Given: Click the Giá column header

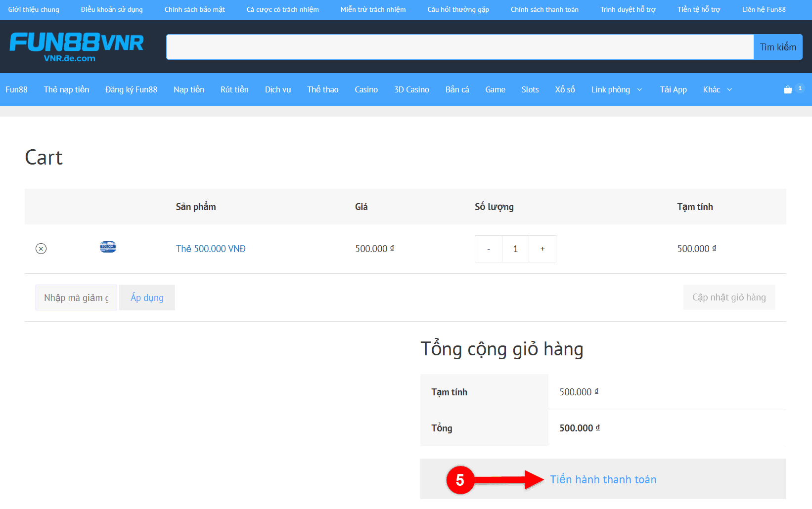Looking at the screenshot, I should [361, 207].
